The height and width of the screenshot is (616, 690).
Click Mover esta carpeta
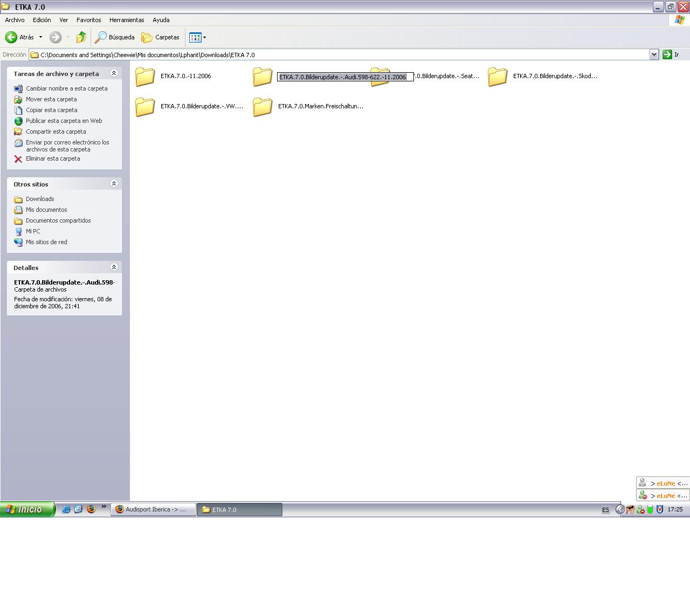click(x=51, y=99)
